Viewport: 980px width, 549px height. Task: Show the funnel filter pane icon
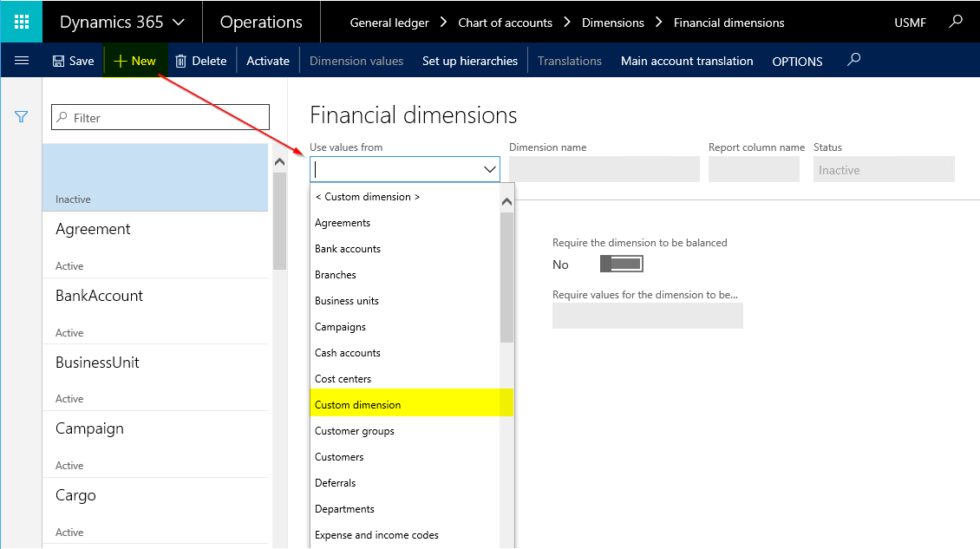pyautogui.click(x=22, y=117)
